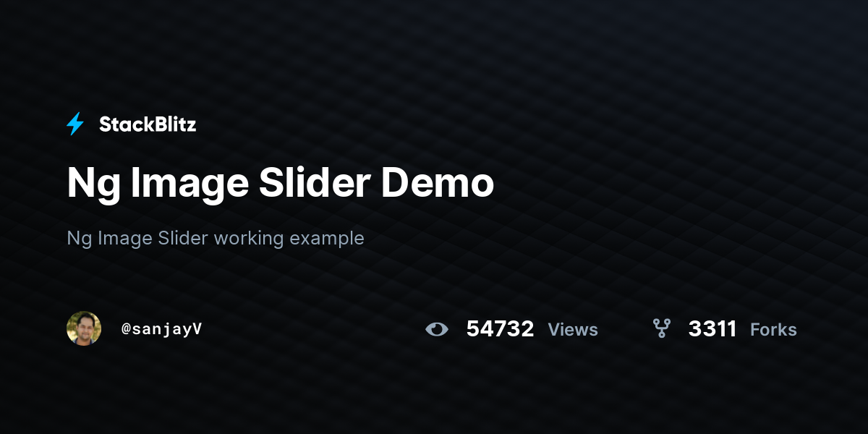Screen dimensions: 868x434
Task: Click the StackBlitz lightning bolt logo
Action: point(75,124)
